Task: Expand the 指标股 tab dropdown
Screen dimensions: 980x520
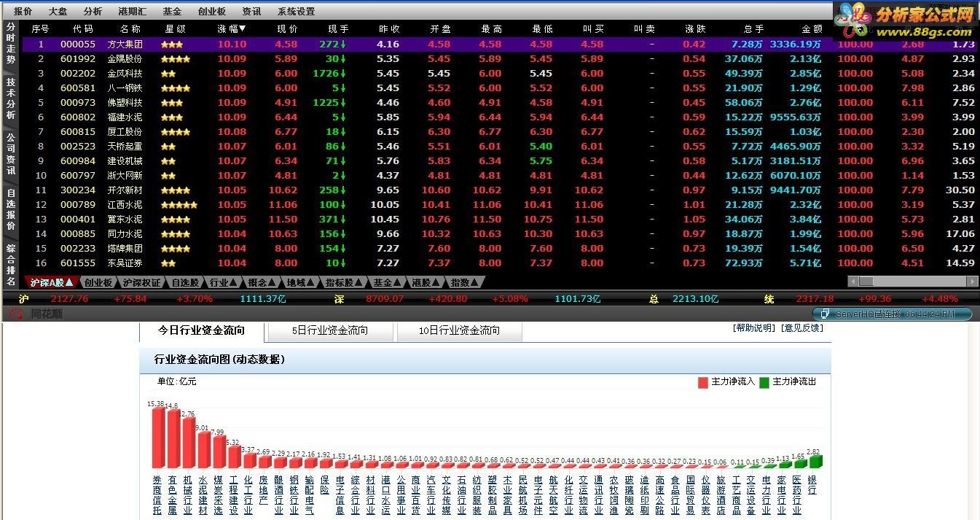Action: pyautogui.click(x=358, y=282)
